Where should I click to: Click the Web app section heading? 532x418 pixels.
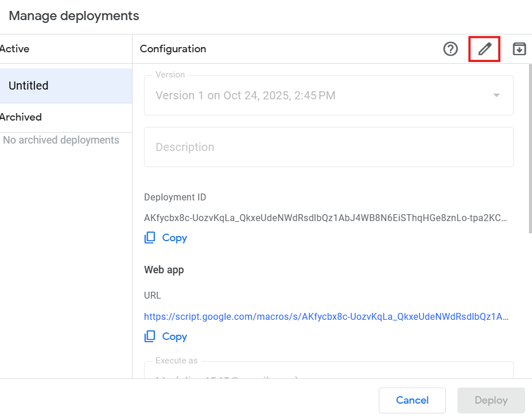(x=164, y=270)
